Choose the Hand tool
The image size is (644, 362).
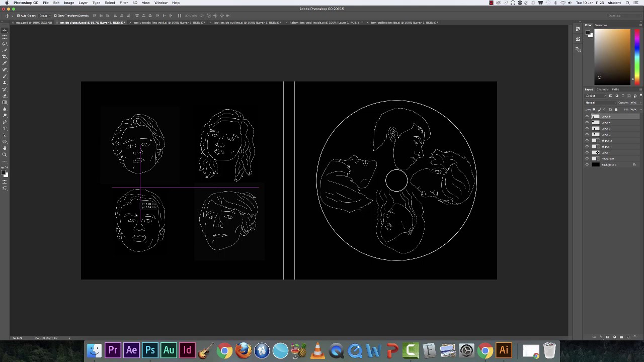pos(5,148)
